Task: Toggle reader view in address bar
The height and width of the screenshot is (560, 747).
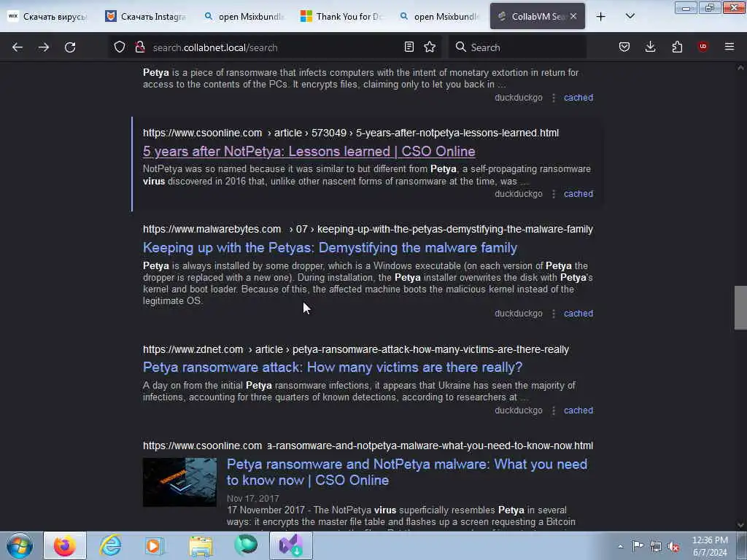Action: pos(409,47)
